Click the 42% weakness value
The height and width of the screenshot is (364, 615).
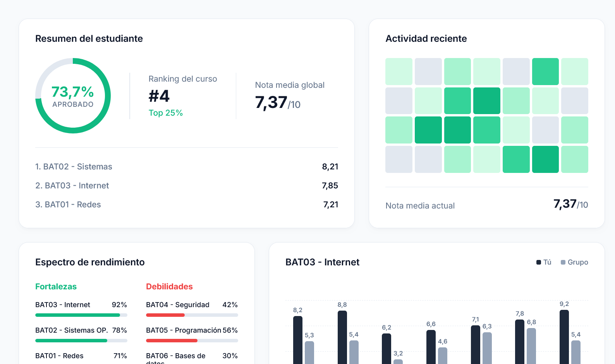230,305
